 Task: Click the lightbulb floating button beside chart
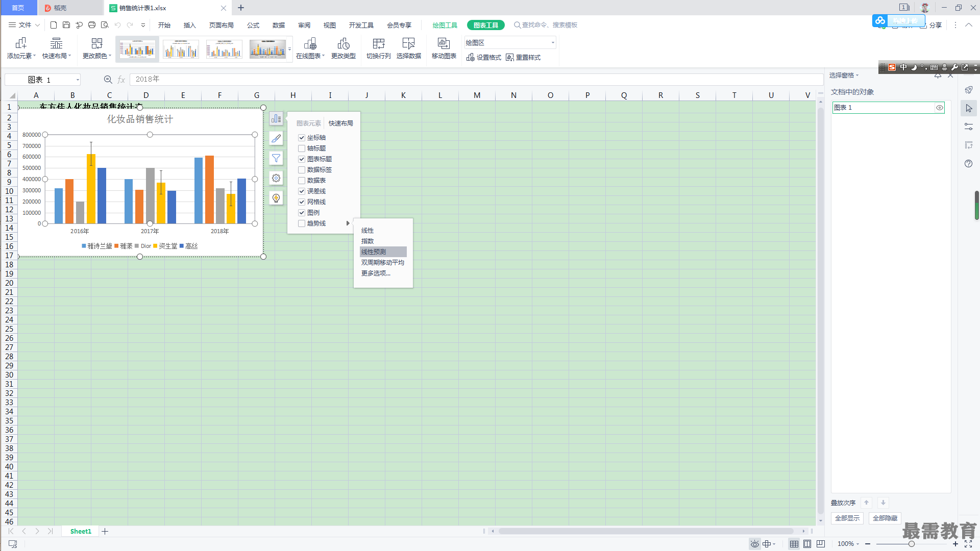click(276, 198)
